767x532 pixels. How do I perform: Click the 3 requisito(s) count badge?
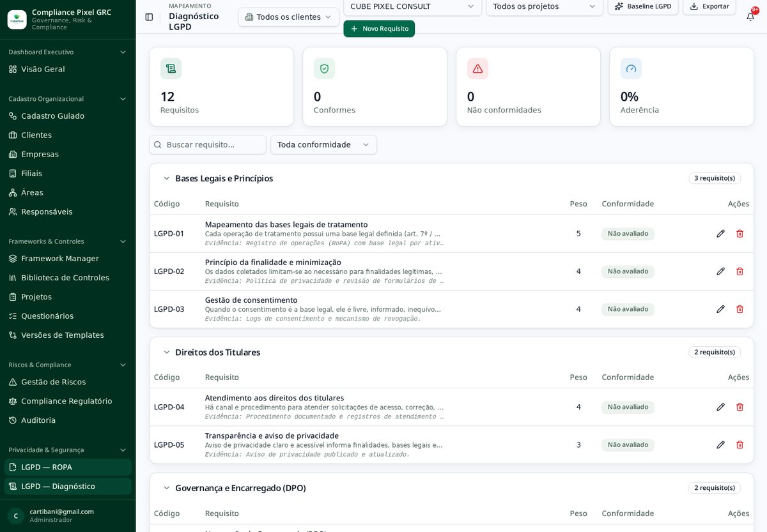click(715, 178)
